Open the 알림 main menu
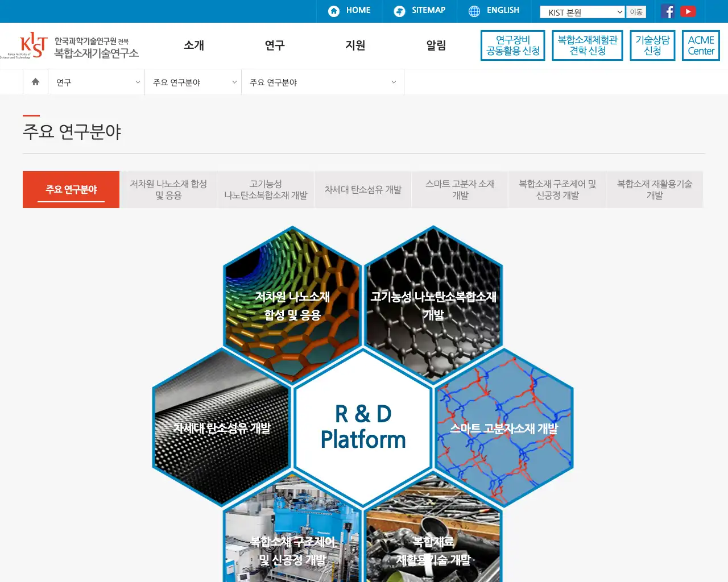The height and width of the screenshot is (582, 728). coord(436,45)
